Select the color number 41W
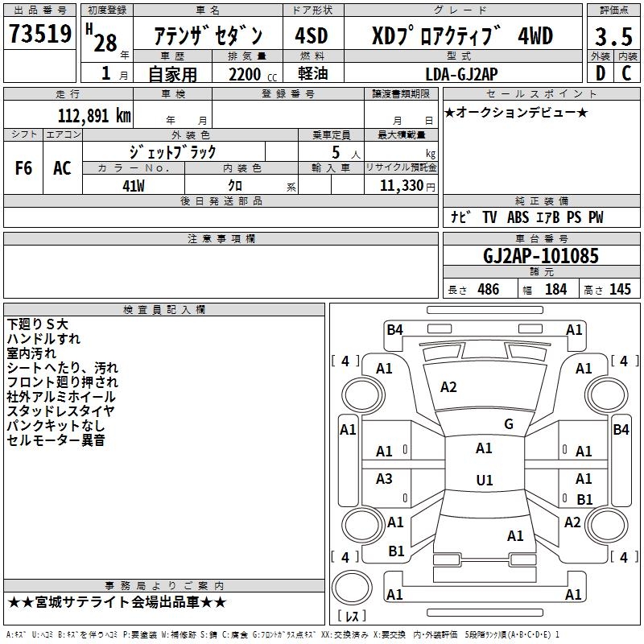Image resolution: width=644 pixels, height=644 pixels. point(133,186)
